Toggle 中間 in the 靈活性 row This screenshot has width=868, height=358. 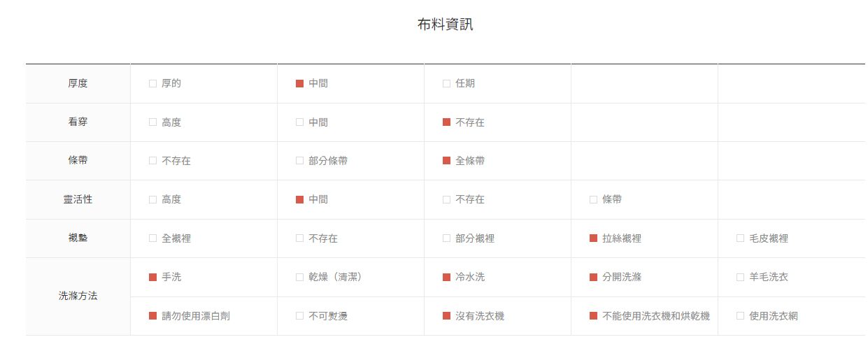pos(299,199)
